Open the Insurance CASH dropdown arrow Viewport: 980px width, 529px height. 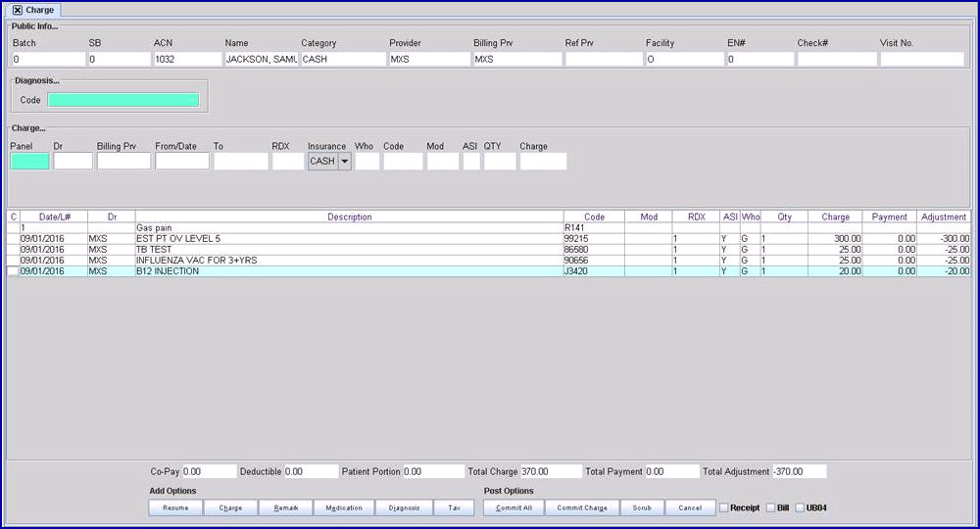click(344, 161)
